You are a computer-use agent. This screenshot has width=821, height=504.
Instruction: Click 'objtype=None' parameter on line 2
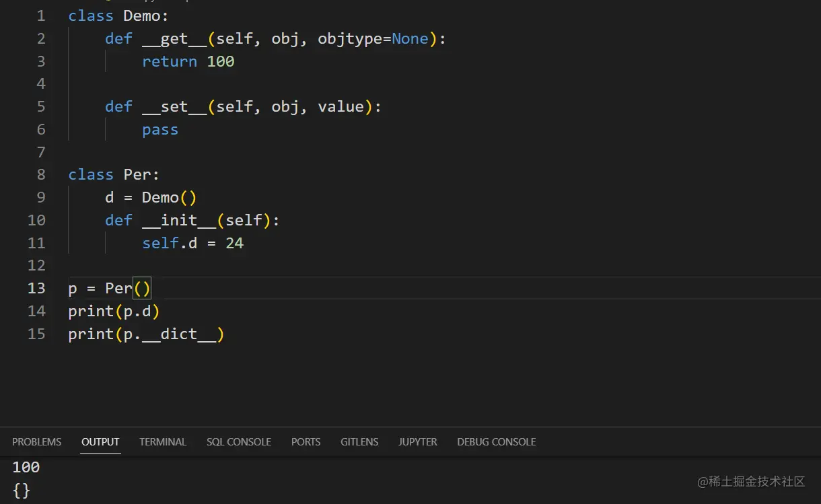coord(373,39)
